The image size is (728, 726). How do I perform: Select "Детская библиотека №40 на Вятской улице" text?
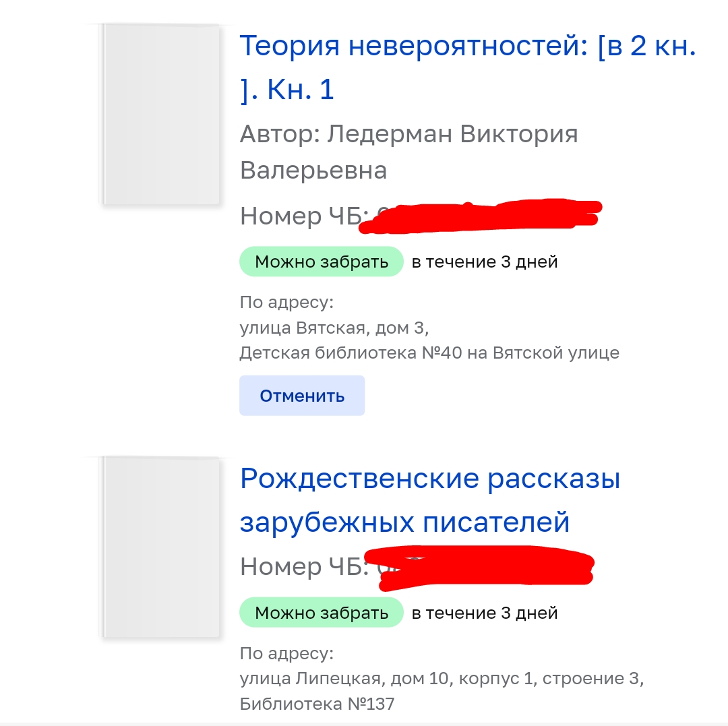[x=429, y=353]
